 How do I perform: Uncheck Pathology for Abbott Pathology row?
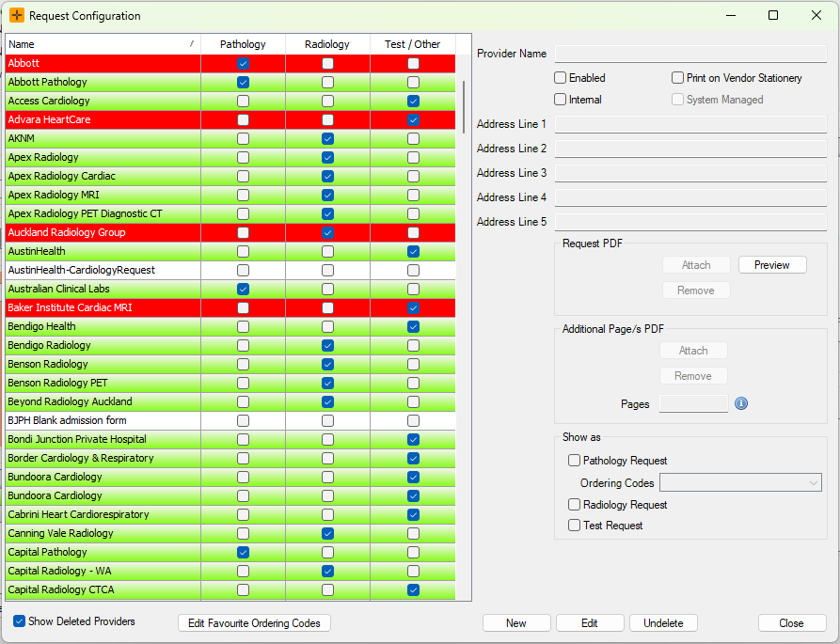244,83
